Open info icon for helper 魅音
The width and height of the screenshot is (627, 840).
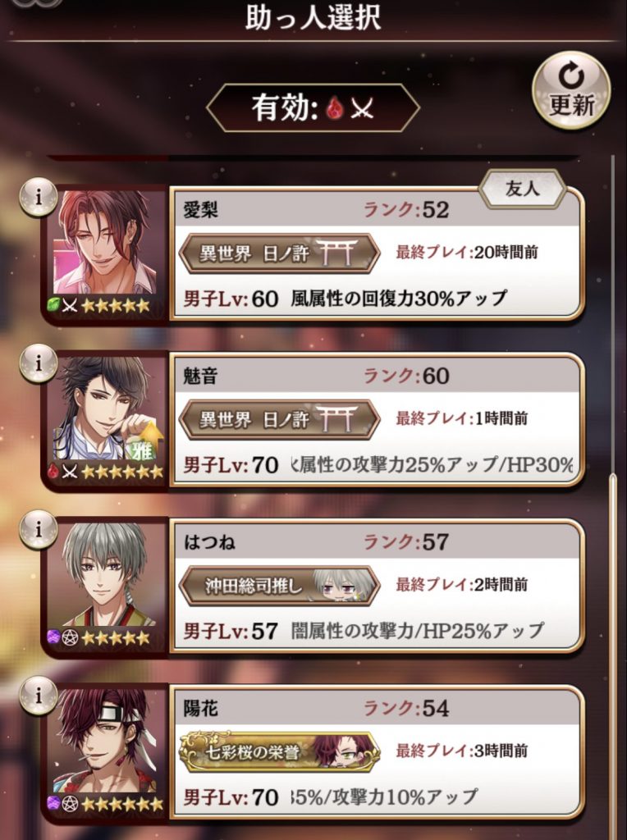pyautogui.click(x=39, y=363)
